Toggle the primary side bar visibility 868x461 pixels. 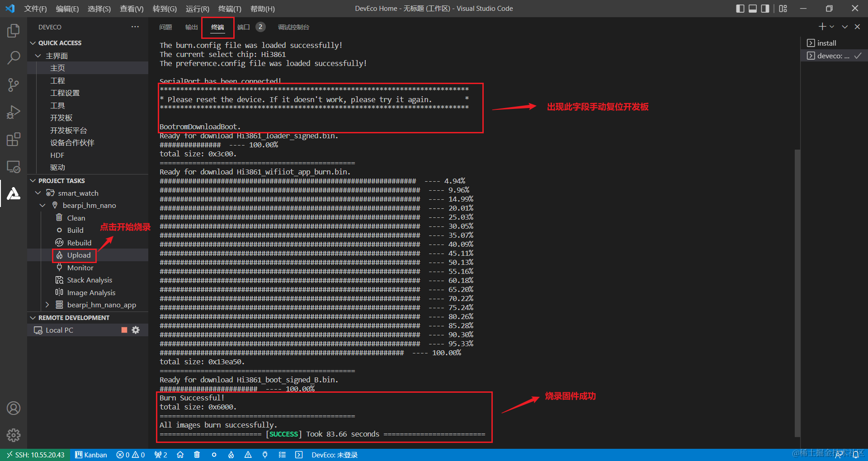(740, 9)
